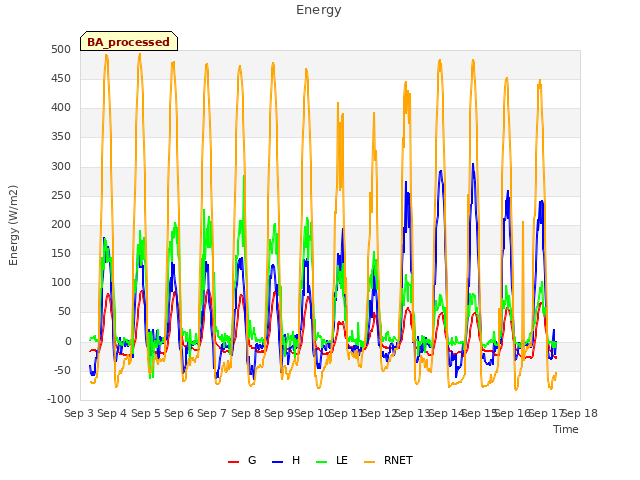The height and width of the screenshot is (480, 640).
Task: Click the 100 y-axis tick label
Action: tap(61, 283)
